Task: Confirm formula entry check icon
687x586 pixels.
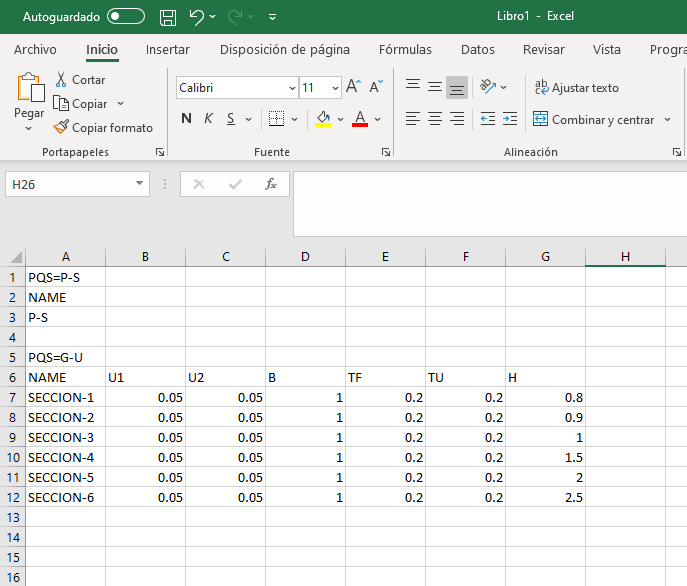Action: pos(235,184)
